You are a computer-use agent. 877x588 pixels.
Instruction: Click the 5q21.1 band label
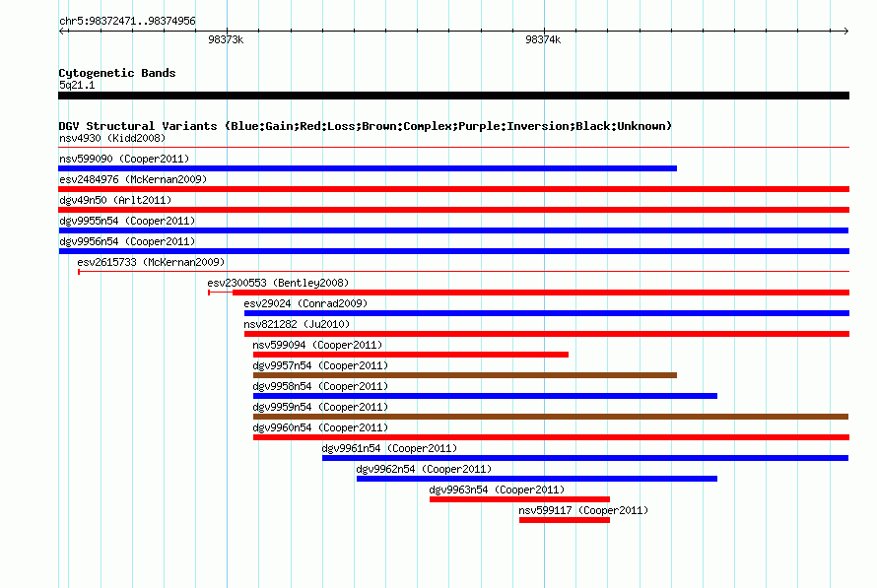(x=77, y=85)
